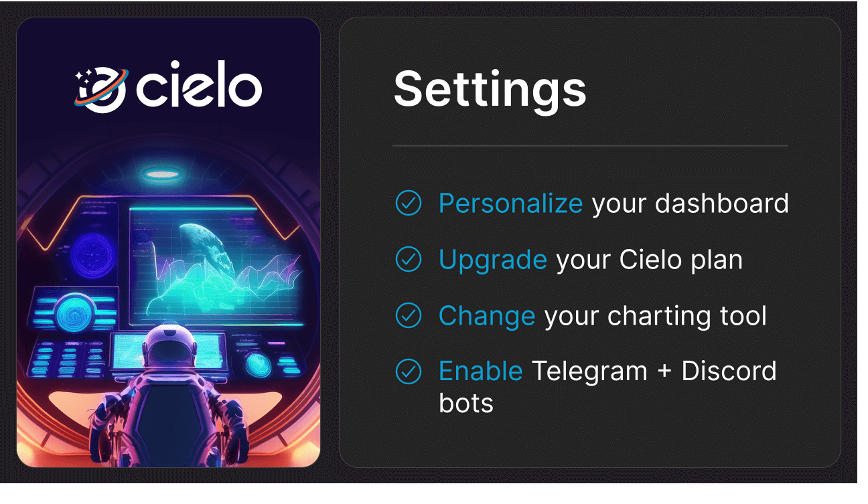
Task: Click the Cielo planet logo icon
Action: 101,89
